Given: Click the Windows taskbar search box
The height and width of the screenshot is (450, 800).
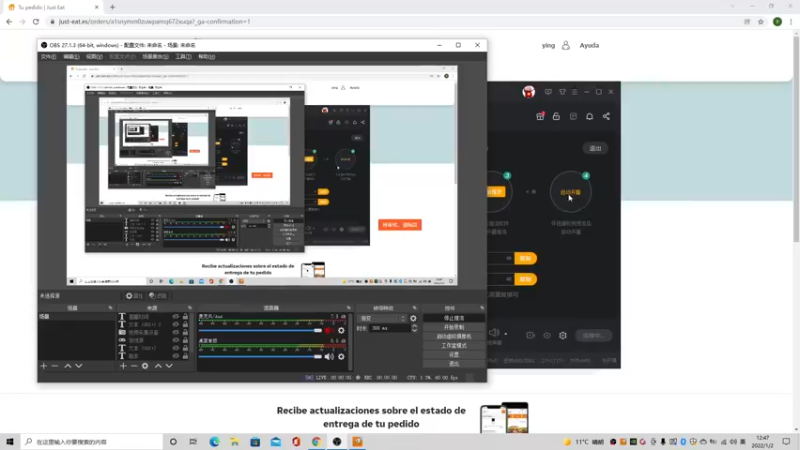Looking at the screenshot, I should tap(92, 442).
